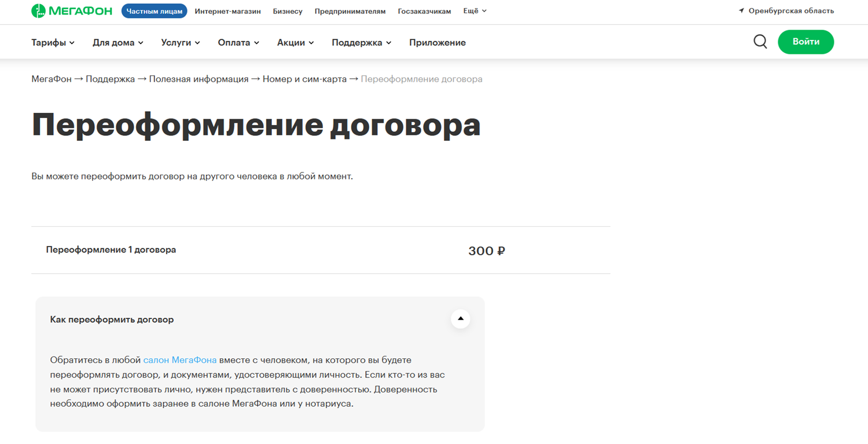Click the green Войти button
The width and height of the screenshot is (868, 444).
coord(806,42)
